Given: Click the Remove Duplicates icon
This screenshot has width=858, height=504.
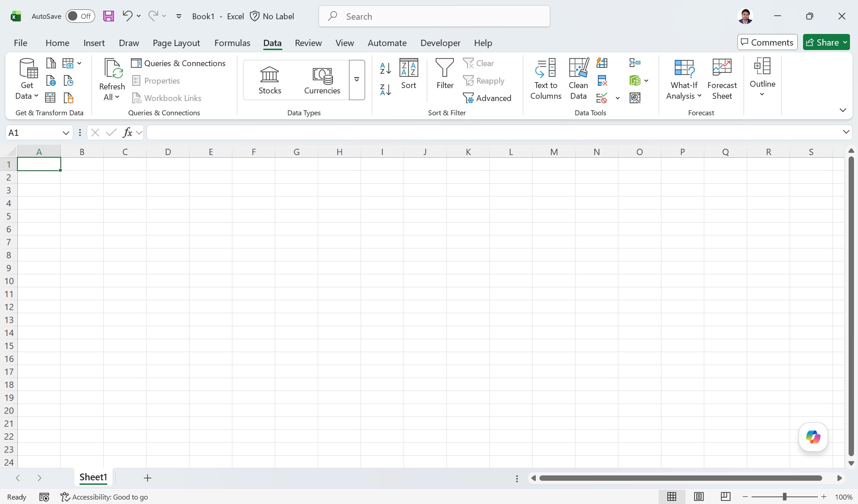Looking at the screenshot, I should pos(602,80).
